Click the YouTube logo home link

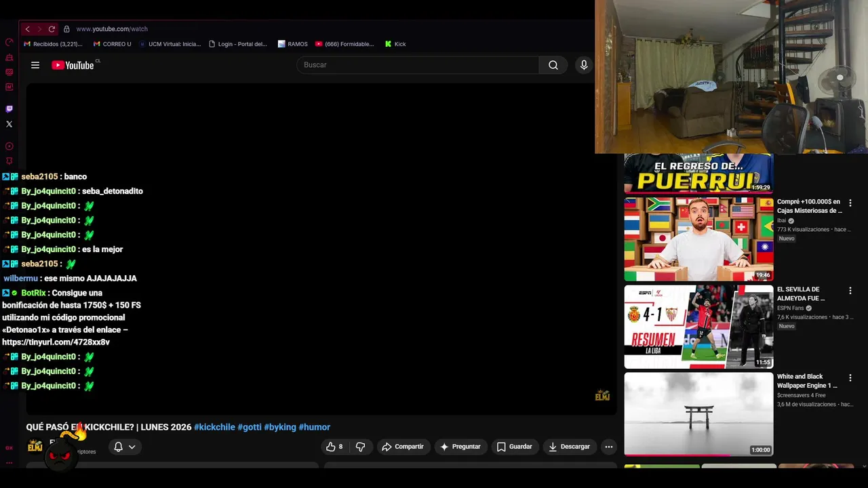73,65
